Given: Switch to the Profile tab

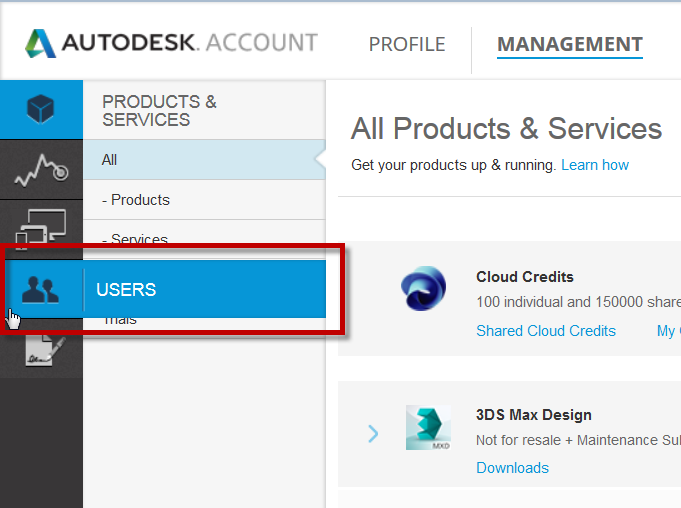Looking at the screenshot, I should coord(407,44).
